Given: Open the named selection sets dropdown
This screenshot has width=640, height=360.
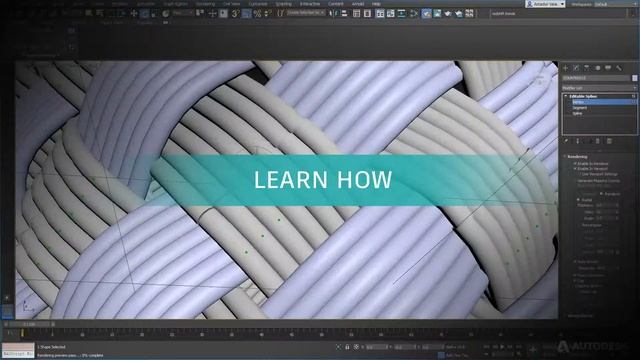Looking at the screenshot, I should click(305, 13).
